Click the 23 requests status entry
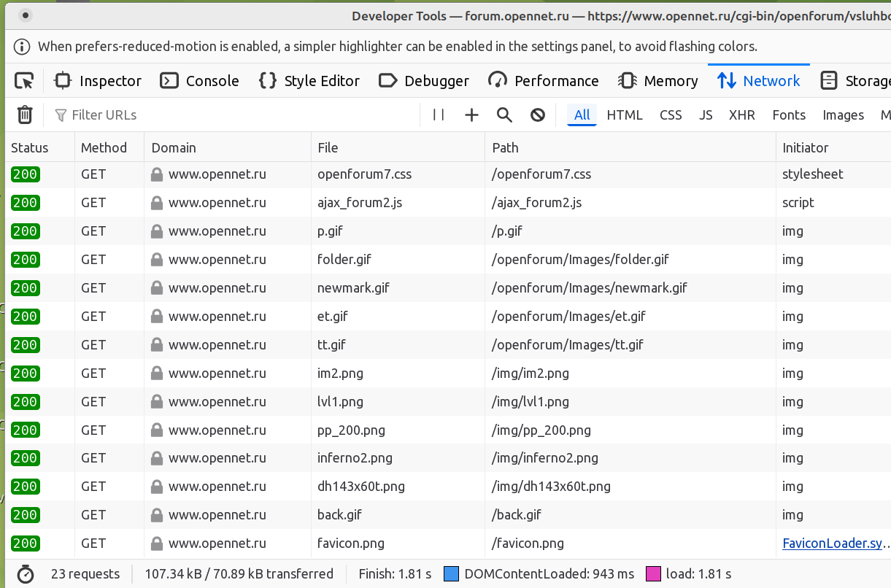The height and width of the screenshot is (588, 891). tap(85, 574)
